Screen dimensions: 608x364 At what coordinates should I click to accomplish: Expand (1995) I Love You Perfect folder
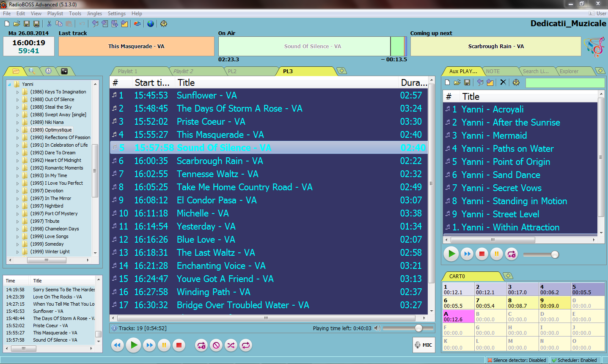point(17,183)
